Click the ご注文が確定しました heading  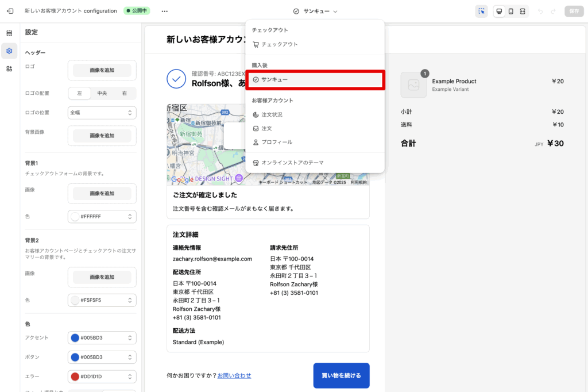tap(205, 195)
